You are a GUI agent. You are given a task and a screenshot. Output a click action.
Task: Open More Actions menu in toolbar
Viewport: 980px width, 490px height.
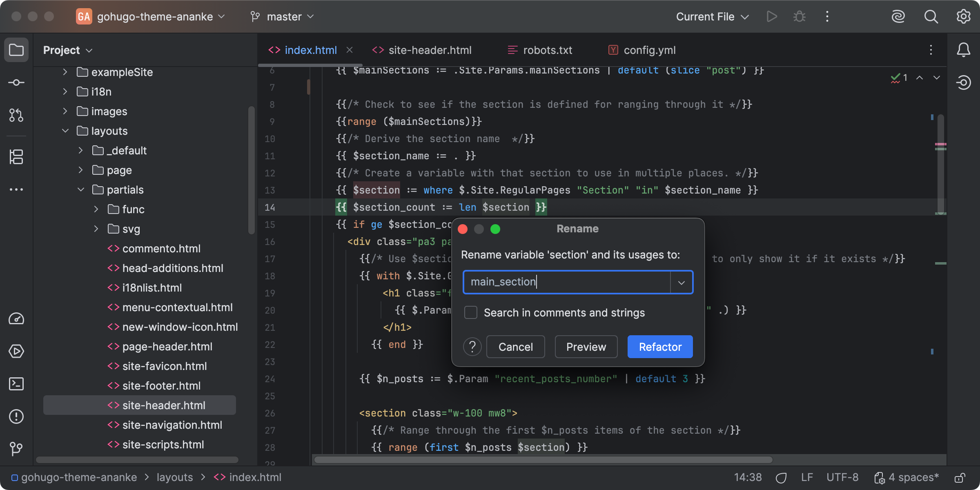point(827,17)
